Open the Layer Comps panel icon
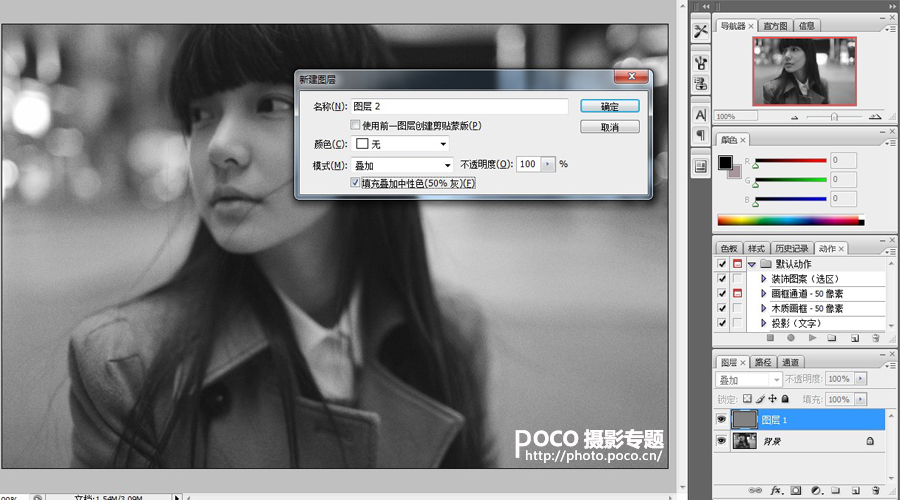 click(x=700, y=166)
